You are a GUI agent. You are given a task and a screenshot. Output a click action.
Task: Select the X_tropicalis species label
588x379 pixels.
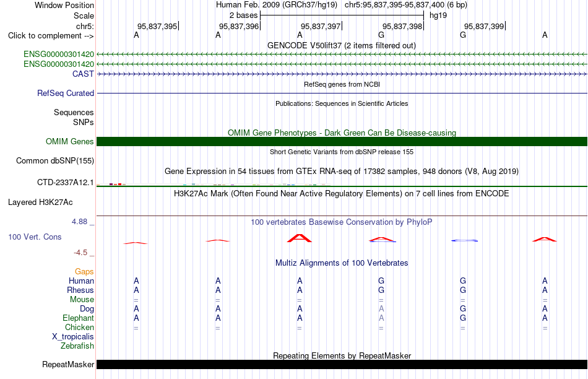[73, 337]
